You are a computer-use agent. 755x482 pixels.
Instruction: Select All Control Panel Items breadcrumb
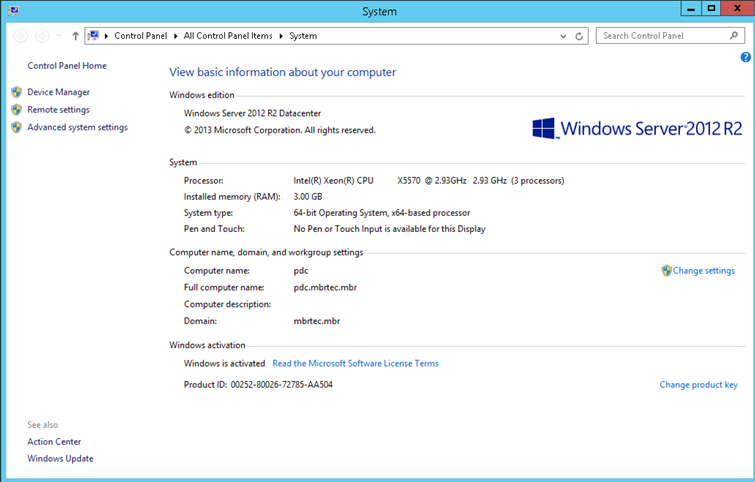[228, 36]
